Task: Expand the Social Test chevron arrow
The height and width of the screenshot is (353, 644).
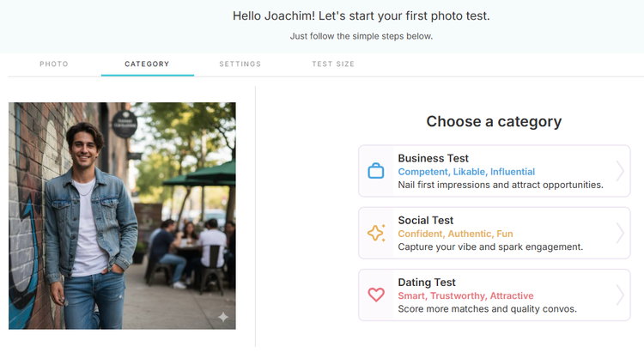Action: (620, 233)
